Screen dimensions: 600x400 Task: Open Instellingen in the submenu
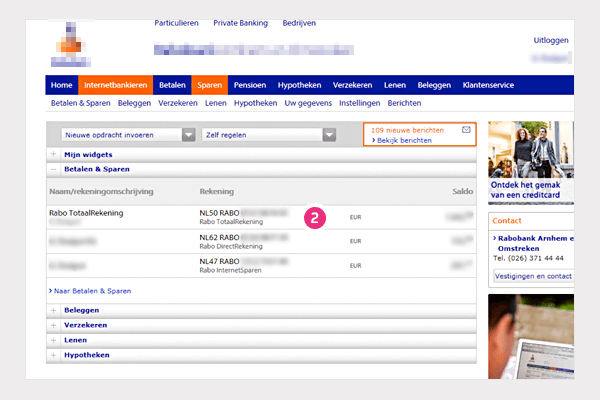(x=360, y=103)
